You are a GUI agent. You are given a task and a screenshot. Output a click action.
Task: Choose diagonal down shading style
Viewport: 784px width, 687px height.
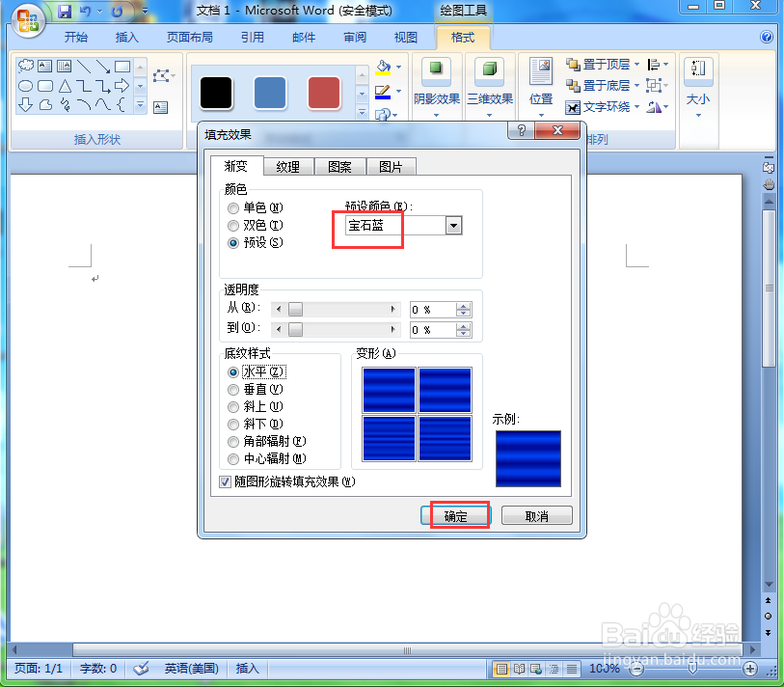[x=233, y=425]
